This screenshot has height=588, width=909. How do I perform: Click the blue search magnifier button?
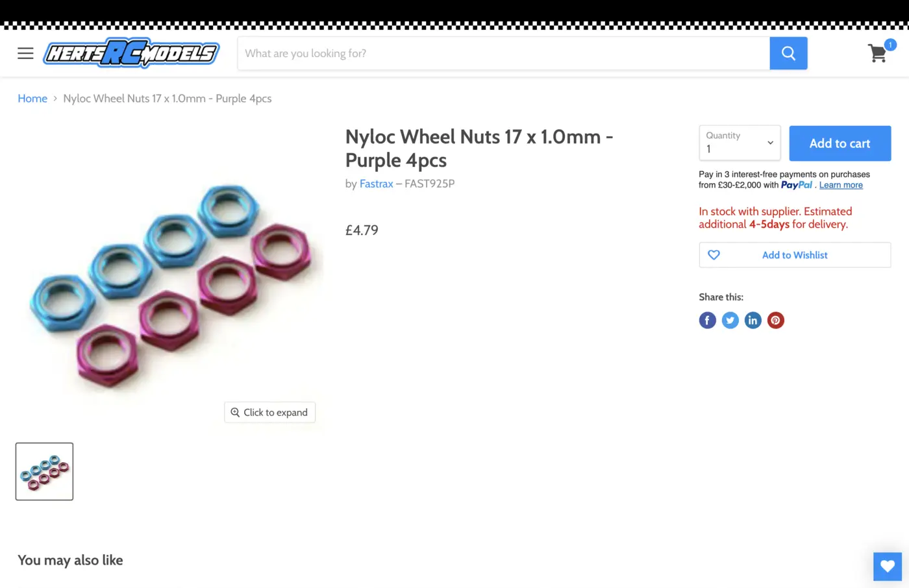click(x=788, y=53)
